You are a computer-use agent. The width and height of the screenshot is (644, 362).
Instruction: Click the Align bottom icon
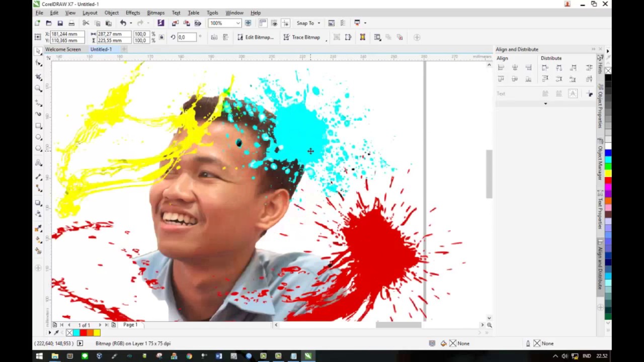pos(528,79)
